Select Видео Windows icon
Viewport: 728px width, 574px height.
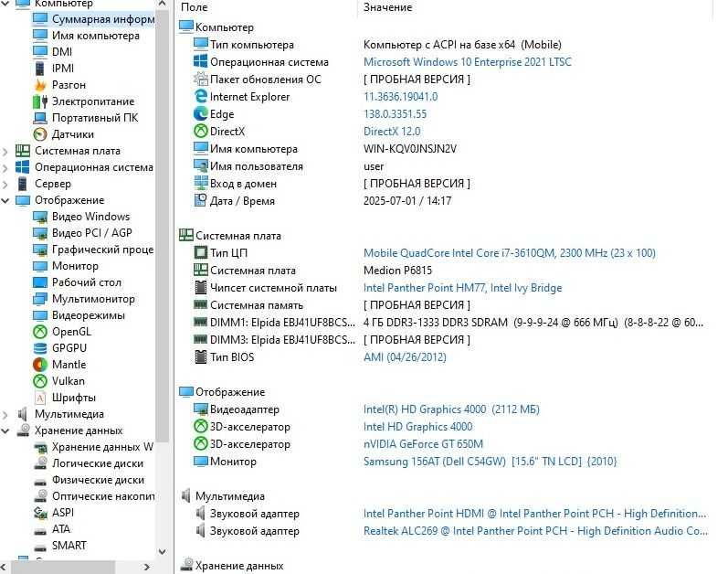pyautogui.click(x=40, y=217)
